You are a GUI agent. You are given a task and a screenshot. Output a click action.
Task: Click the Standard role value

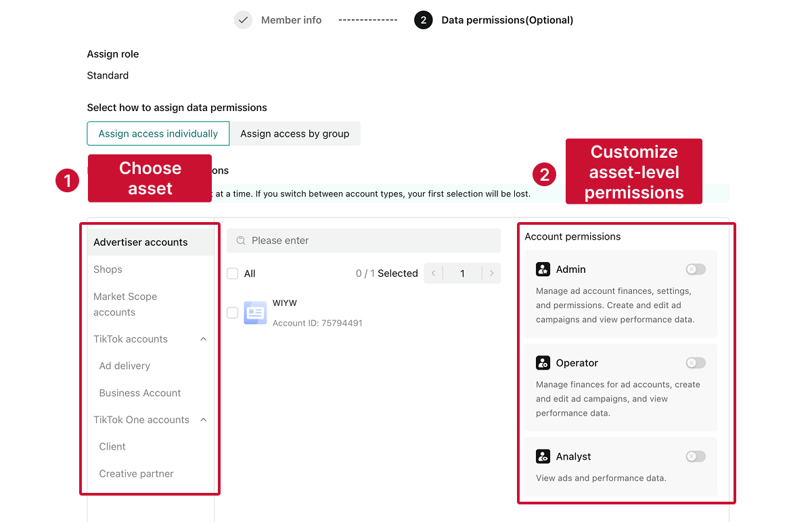108,75
